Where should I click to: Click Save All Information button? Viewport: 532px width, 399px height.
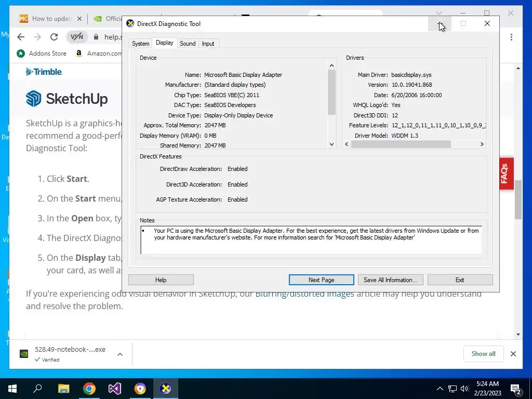pos(390,280)
